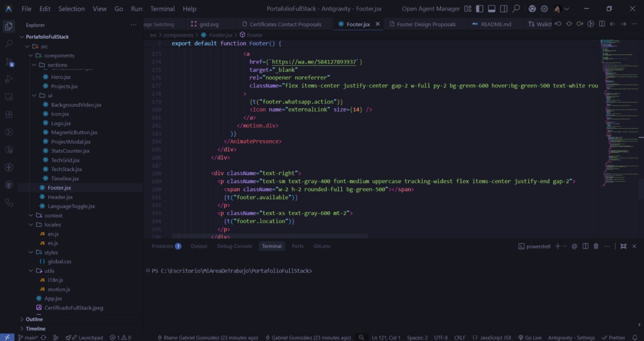Click Open Agent Manager in title bar

click(x=431, y=9)
